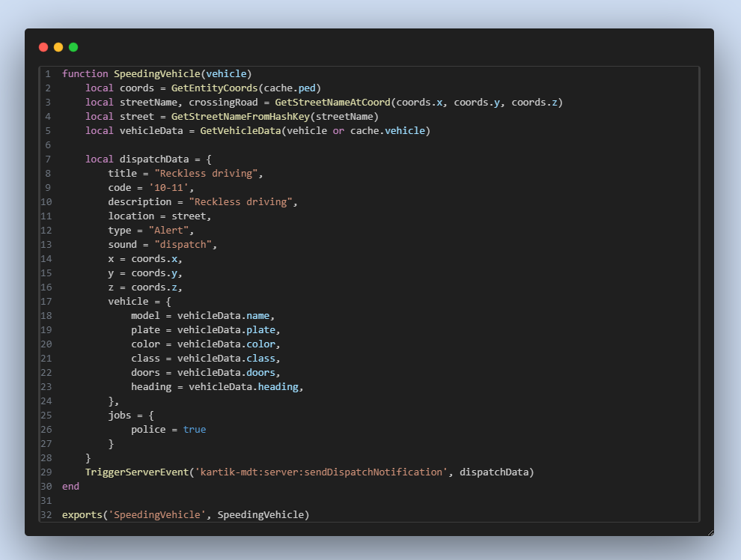This screenshot has width=741, height=560.
Task: Click the resize handle in the window corner
Action: 710,532
